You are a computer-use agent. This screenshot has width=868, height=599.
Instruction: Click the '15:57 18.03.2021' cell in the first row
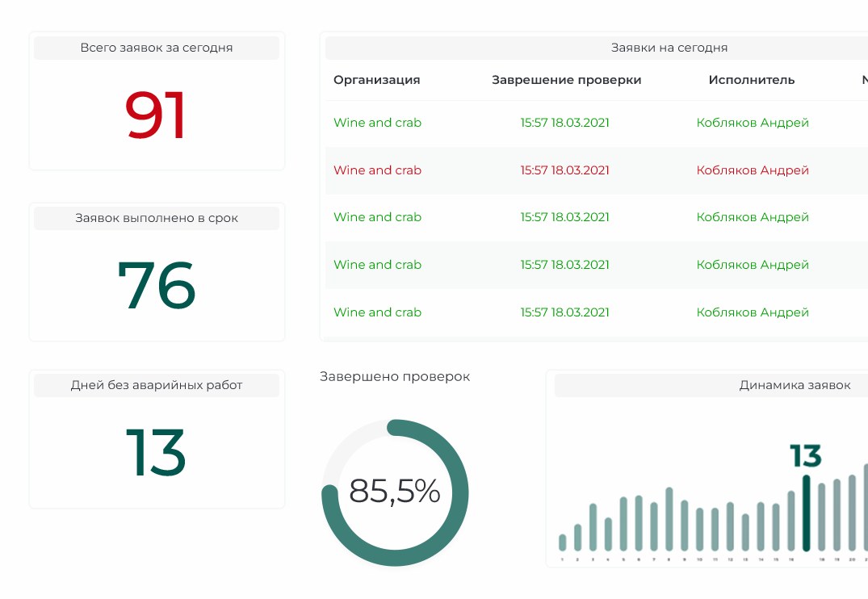[x=564, y=123]
